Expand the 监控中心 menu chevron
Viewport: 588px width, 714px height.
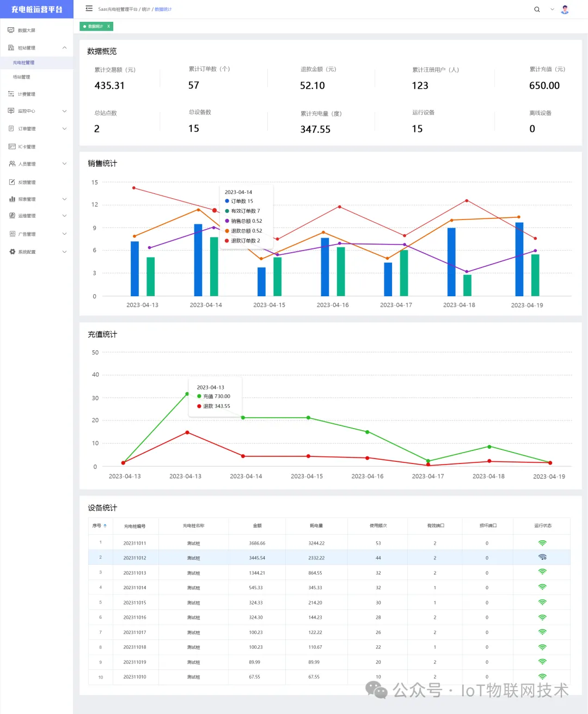[x=64, y=111]
